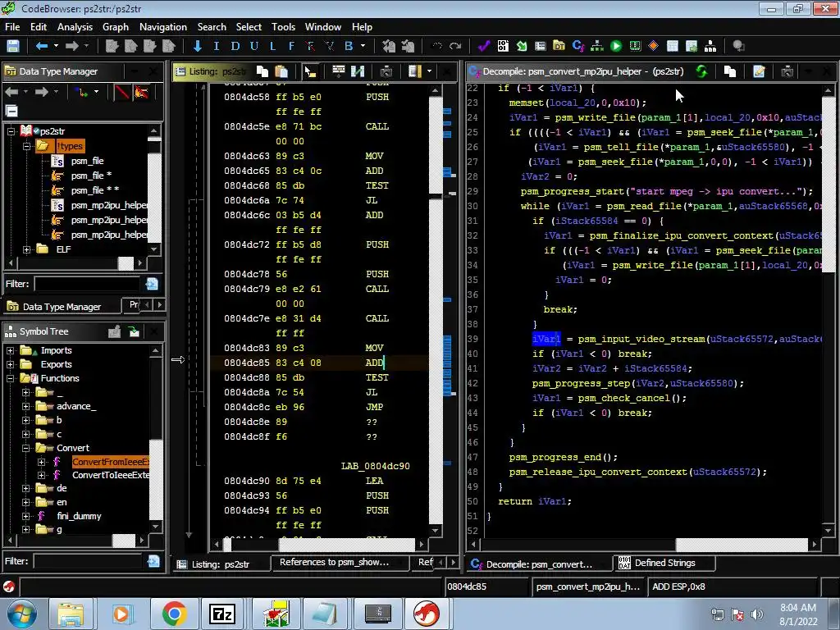Open the File menu

[x=12, y=27]
